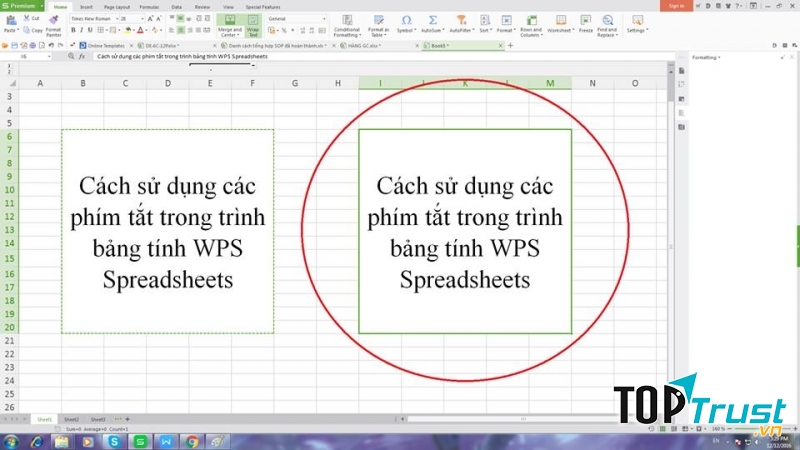Copy the selected cell
The height and width of the screenshot is (450, 800).
pyautogui.click(x=33, y=30)
